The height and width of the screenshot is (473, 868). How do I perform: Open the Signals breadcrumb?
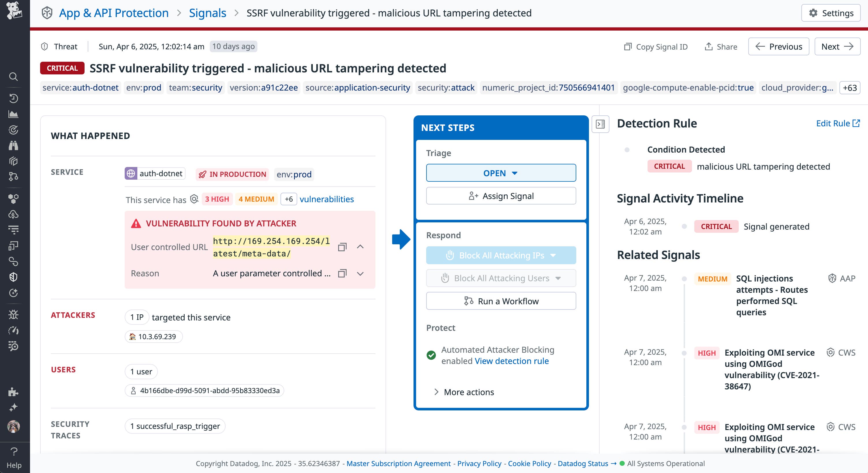coord(207,13)
